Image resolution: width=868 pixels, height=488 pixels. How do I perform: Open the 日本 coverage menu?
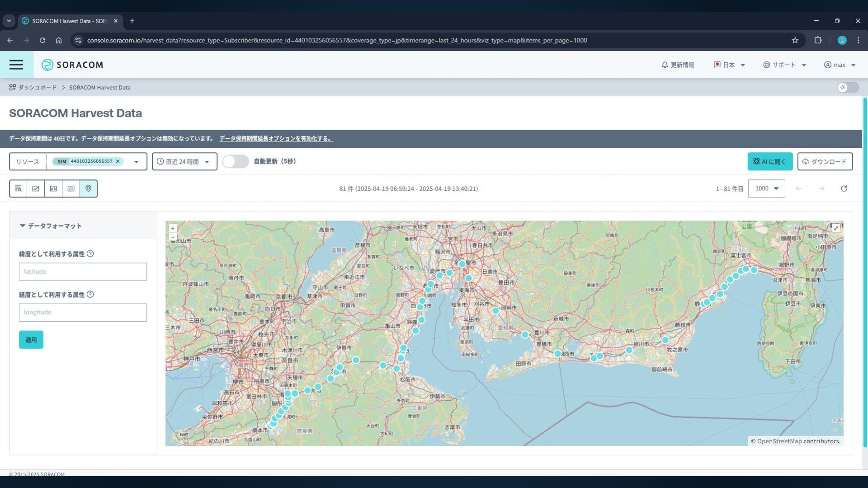pyautogui.click(x=729, y=65)
